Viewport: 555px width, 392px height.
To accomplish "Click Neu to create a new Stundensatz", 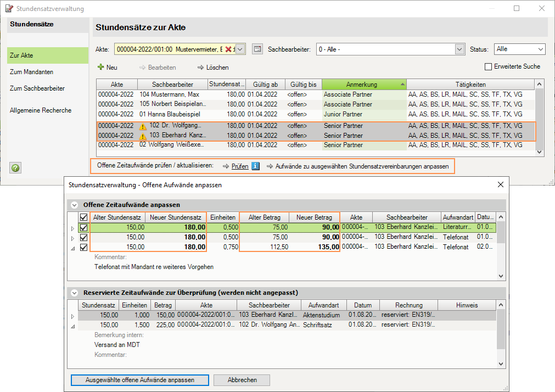I will (x=108, y=68).
